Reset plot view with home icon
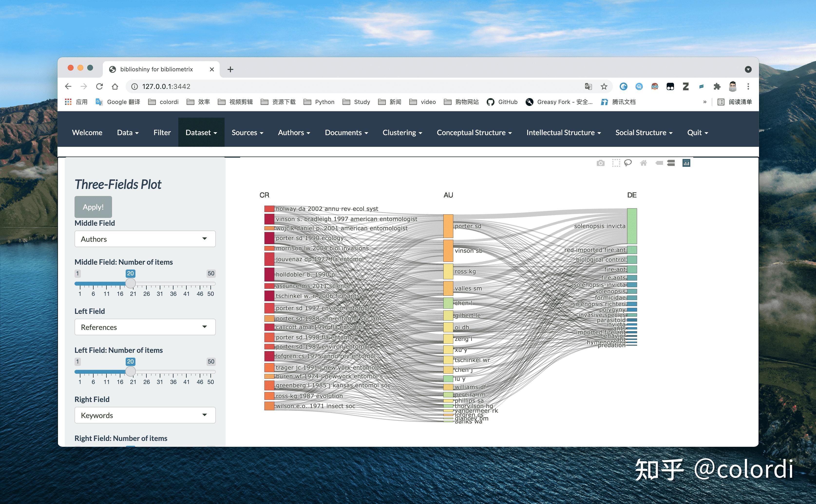 click(644, 163)
